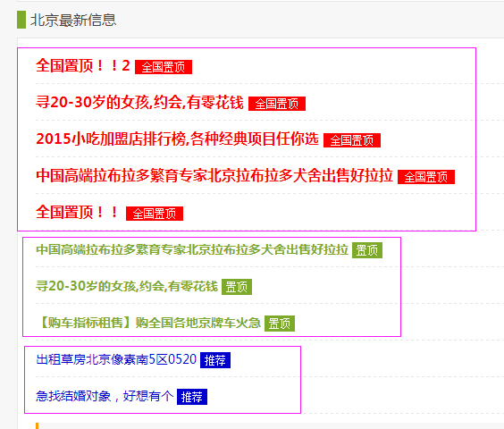Click the 全国置顶 badge in fifth row
The height and width of the screenshot is (429, 504).
[155, 214]
